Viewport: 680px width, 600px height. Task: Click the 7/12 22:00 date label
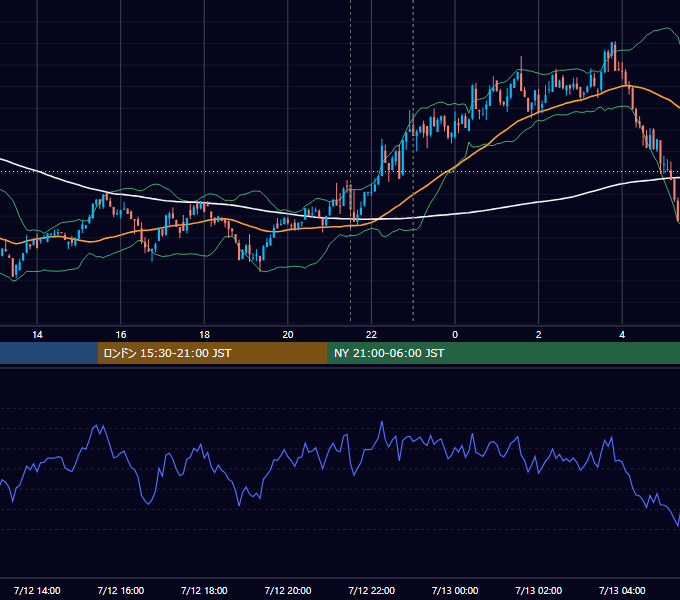[372, 590]
